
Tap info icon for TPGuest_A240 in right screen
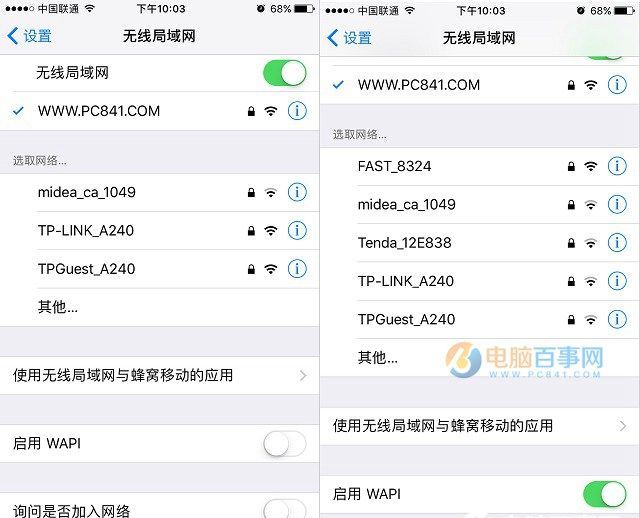coord(617,319)
